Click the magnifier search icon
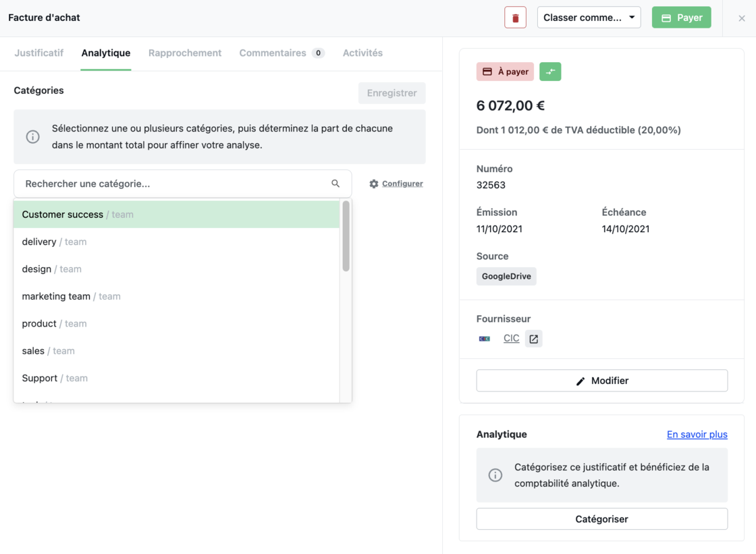 (x=335, y=184)
